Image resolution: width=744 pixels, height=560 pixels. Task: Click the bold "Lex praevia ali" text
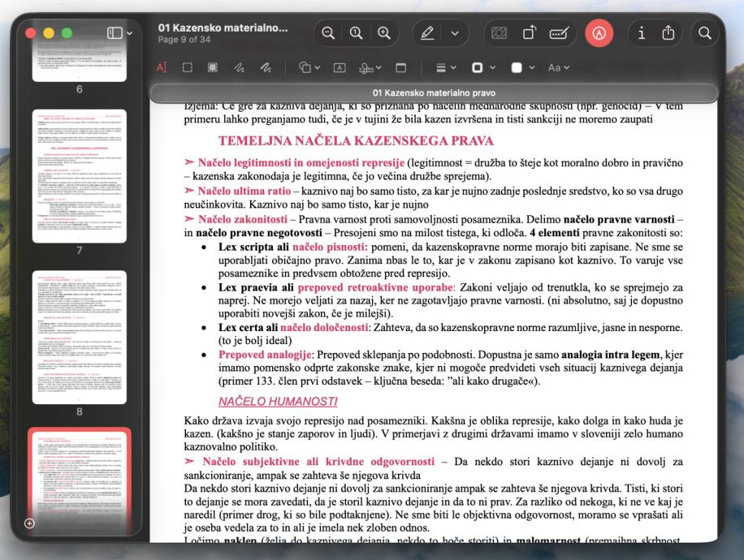tap(256, 287)
